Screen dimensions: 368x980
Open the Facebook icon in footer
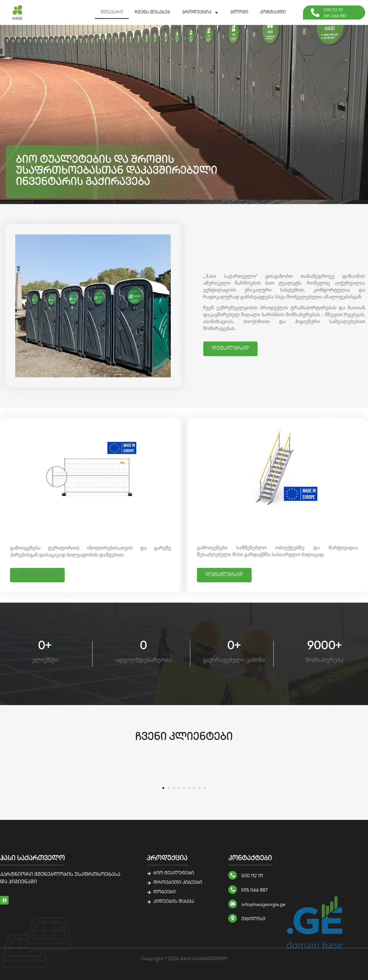pyautogui.click(x=4, y=900)
